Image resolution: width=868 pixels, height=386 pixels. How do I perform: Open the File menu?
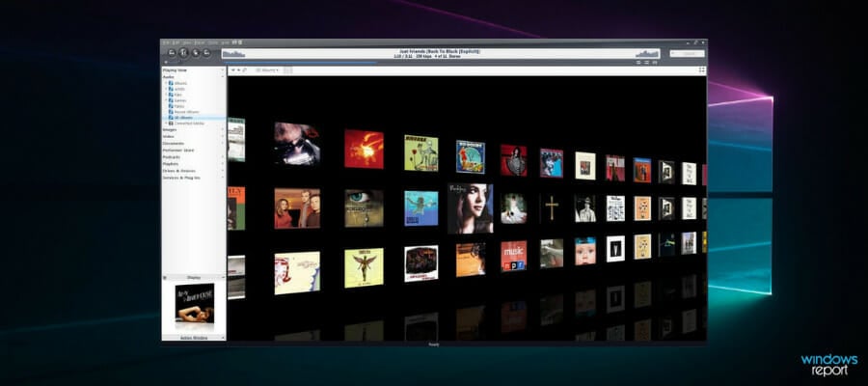pyautogui.click(x=166, y=42)
